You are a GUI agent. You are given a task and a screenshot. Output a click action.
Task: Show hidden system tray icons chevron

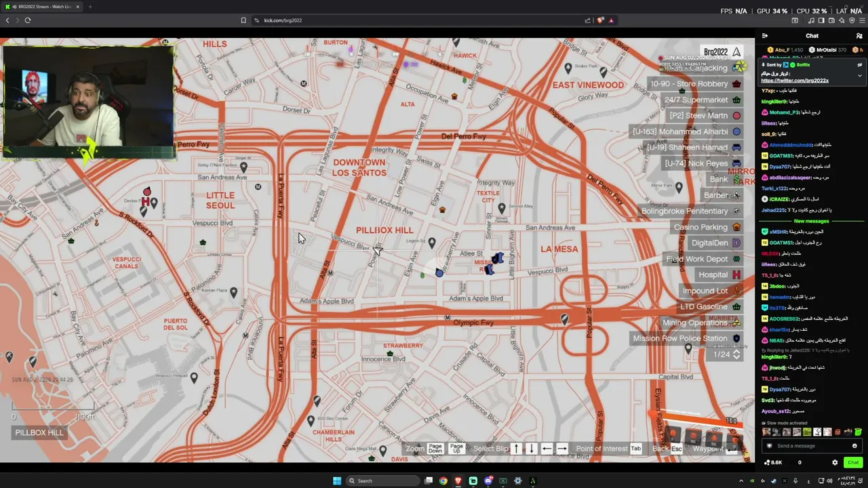click(741, 481)
